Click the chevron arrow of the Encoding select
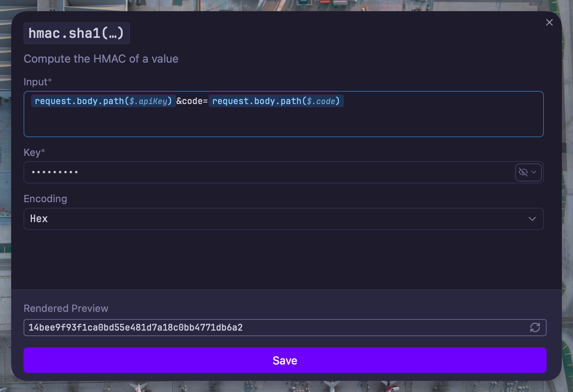Screen dimensions: 573x392 click(532, 219)
